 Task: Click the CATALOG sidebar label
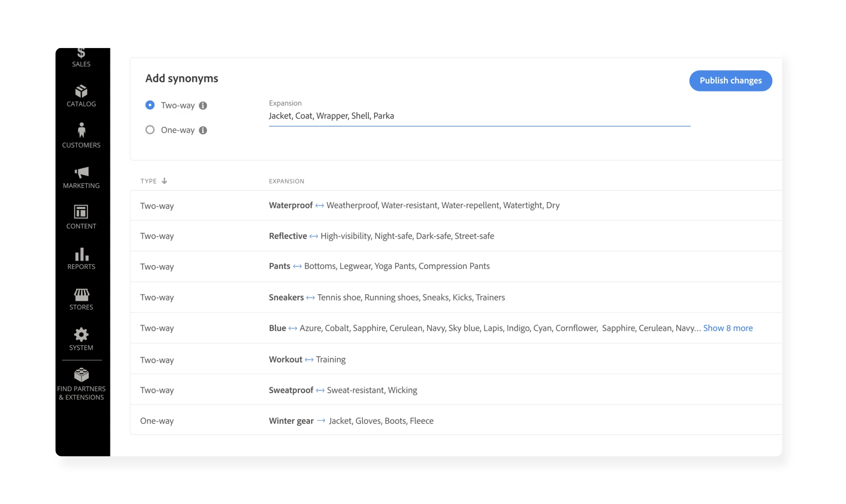click(x=81, y=104)
